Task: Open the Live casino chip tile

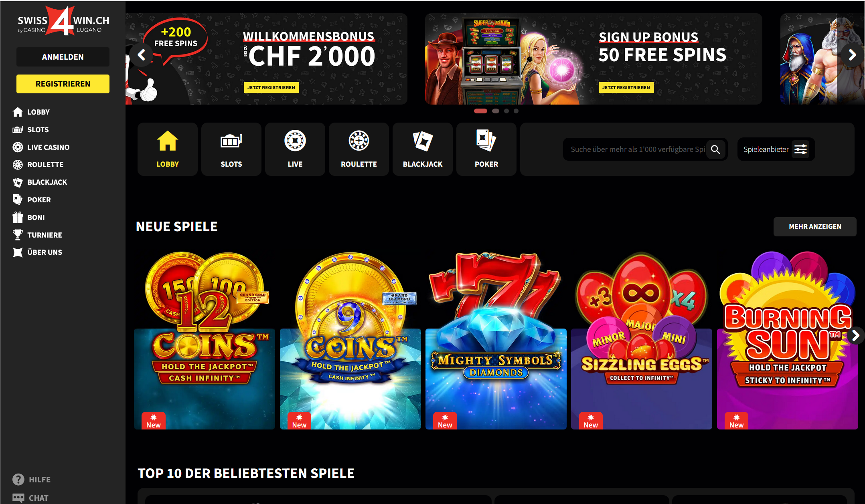Action: (295, 149)
